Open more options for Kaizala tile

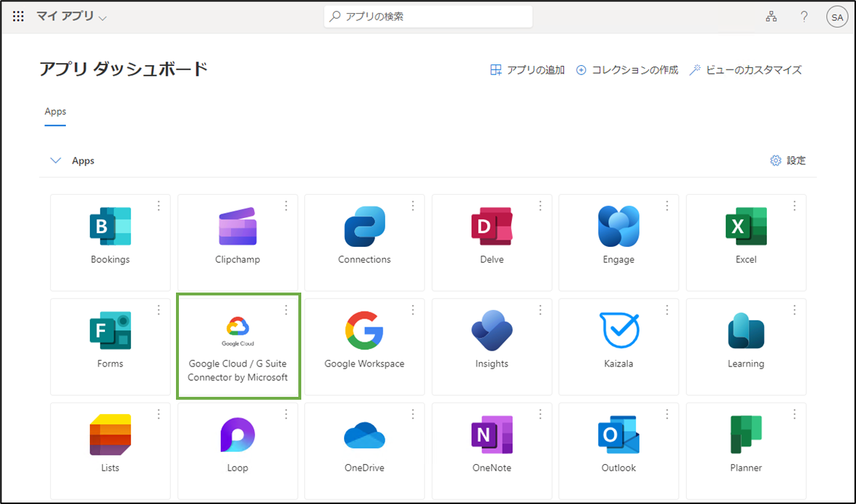pyautogui.click(x=667, y=310)
